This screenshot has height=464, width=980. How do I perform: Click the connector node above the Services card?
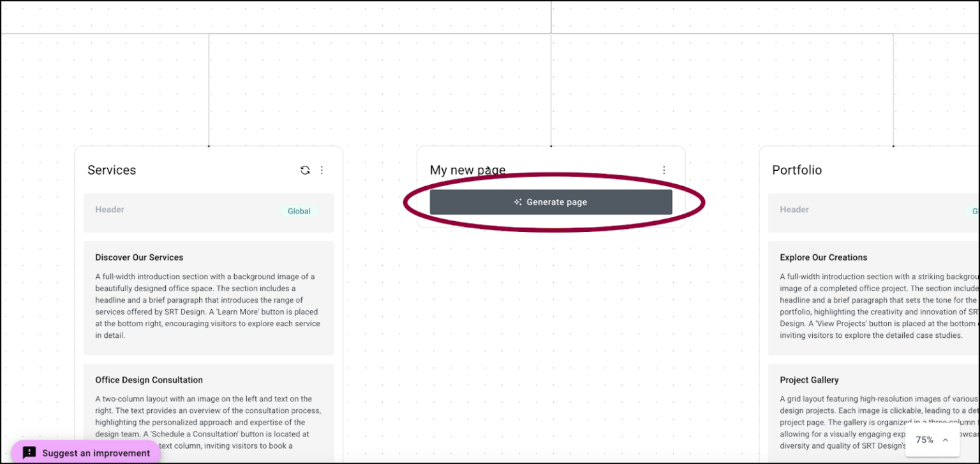tap(209, 145)
